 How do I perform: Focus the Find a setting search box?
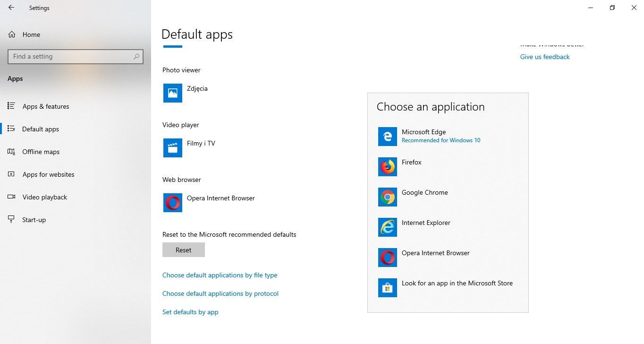tap(71, 56)
